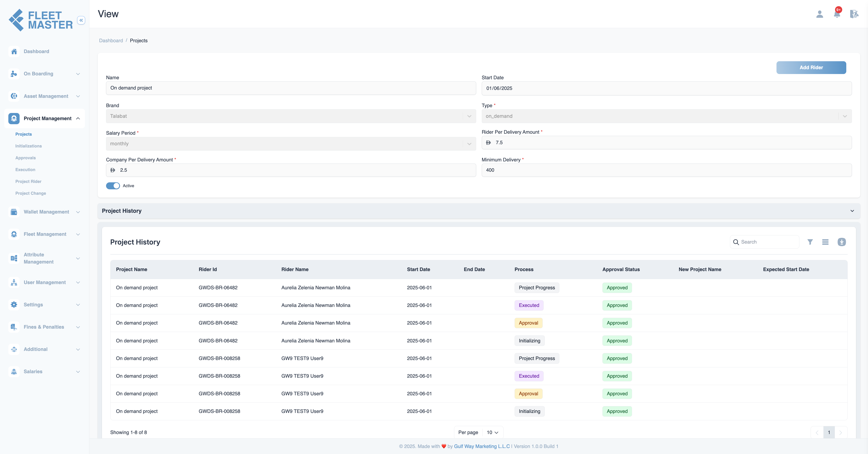Open the Approvals submenu item
Image resolution: width=868 pixels, height=454 pixels.
[x=26, y=158]
